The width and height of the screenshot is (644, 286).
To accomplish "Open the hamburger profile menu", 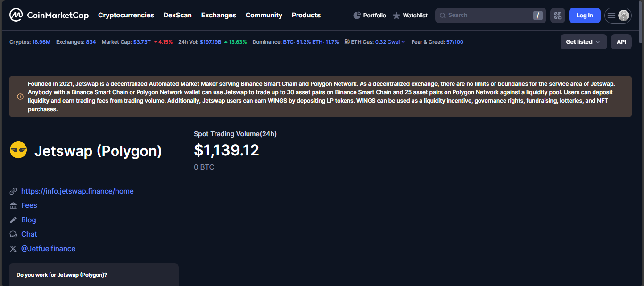I will pyautogui.click(x=611, y=16).
